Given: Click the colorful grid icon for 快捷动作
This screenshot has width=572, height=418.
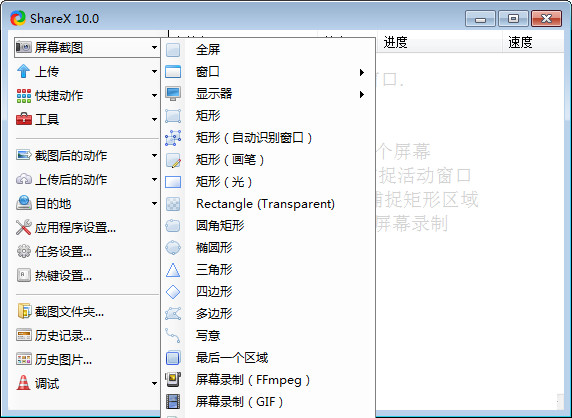Looking at the screenshot, I should point(24,96).
